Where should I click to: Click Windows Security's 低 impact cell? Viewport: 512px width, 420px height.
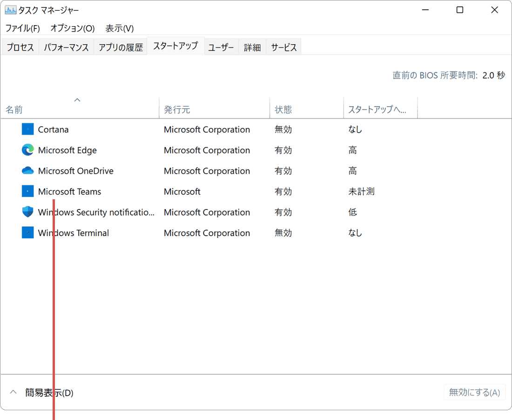click(352, 212)
